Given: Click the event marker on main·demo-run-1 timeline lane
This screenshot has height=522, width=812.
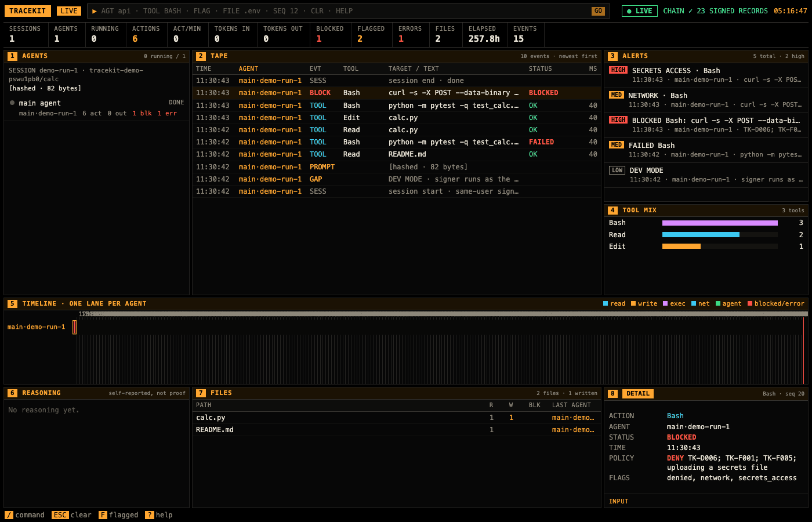Looking at the screenshot, I should click(74, 327).
